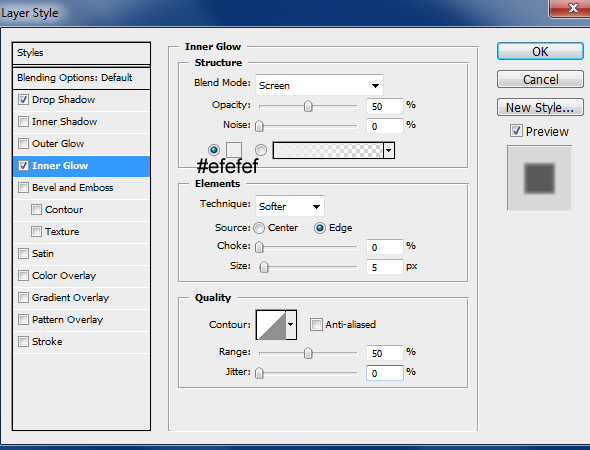
Task: Toggle the Preview checkbox
Action: click(516, 131)
